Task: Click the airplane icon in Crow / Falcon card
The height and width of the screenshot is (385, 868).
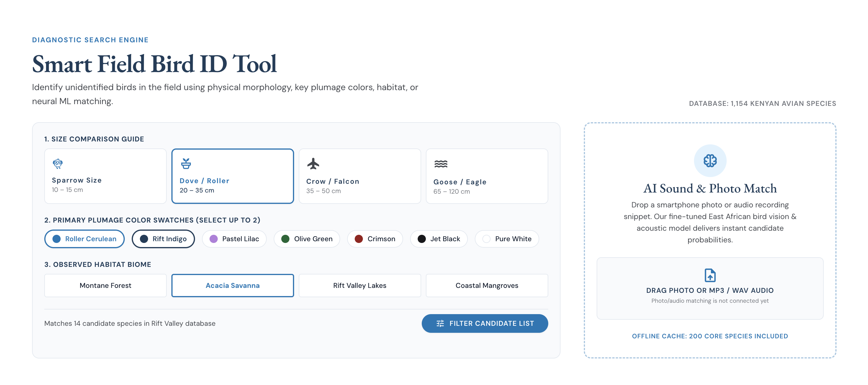Action: (x=313, y=164)
